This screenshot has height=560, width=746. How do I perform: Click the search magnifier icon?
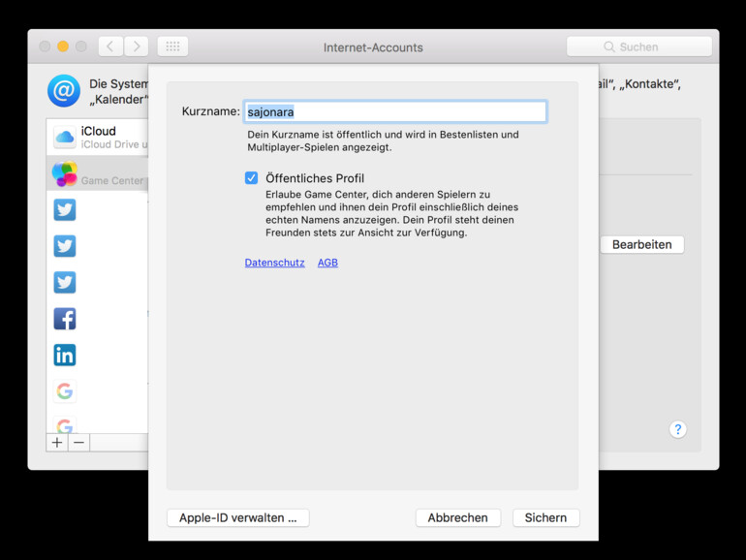click(609, 47)
